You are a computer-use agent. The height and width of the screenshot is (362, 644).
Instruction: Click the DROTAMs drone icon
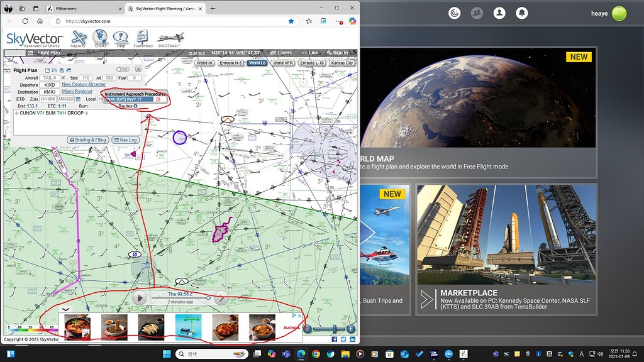(170, 38)
